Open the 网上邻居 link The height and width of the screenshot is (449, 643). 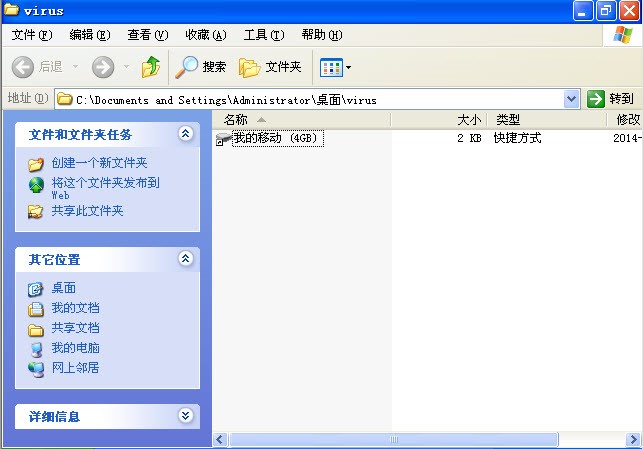(75, 368)
